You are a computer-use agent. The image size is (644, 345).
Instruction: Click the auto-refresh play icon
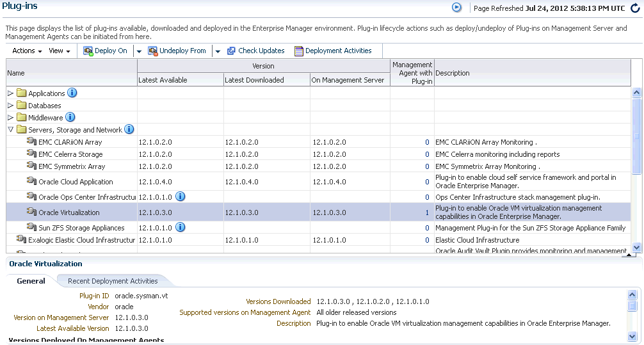pos(456,8)
